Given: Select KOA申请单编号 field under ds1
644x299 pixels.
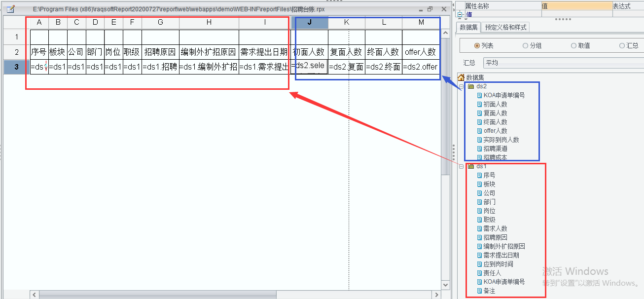Looking at the screenshot, I should coord(504,282).
